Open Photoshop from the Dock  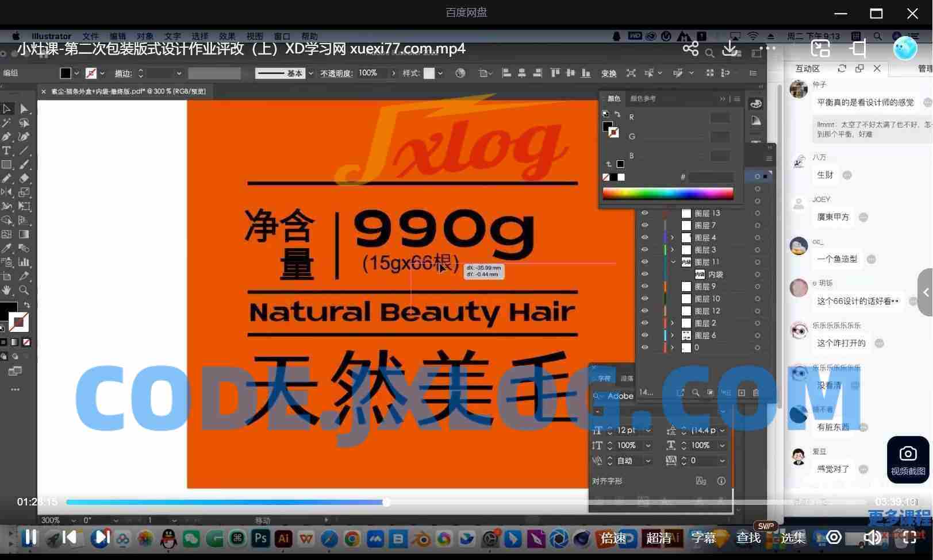[260, 538]
